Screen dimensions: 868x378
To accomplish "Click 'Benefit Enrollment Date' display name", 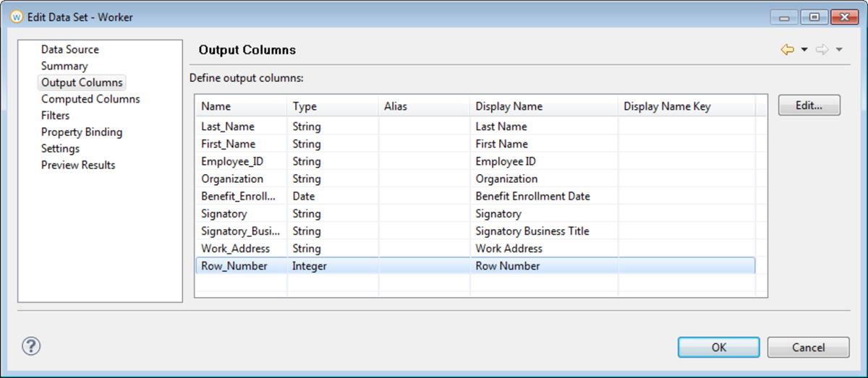I will point(544,196).
